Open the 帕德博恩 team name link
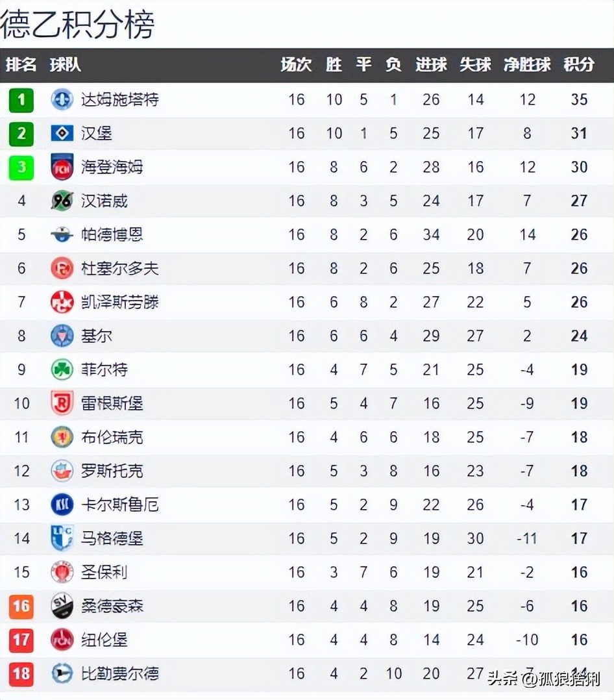The image size is (614, 700). [112, 234]
